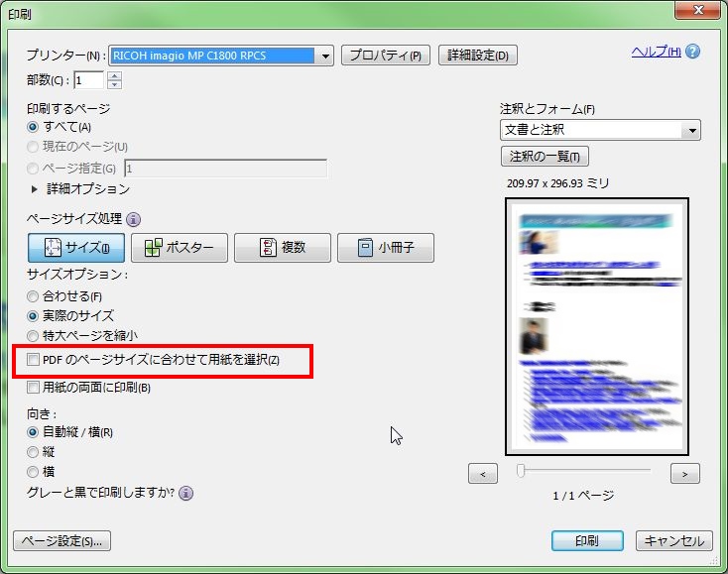Viewport: 728px width, 574px height.
Task: Go to previous preview page arrow
Action: tap(482, 474)
